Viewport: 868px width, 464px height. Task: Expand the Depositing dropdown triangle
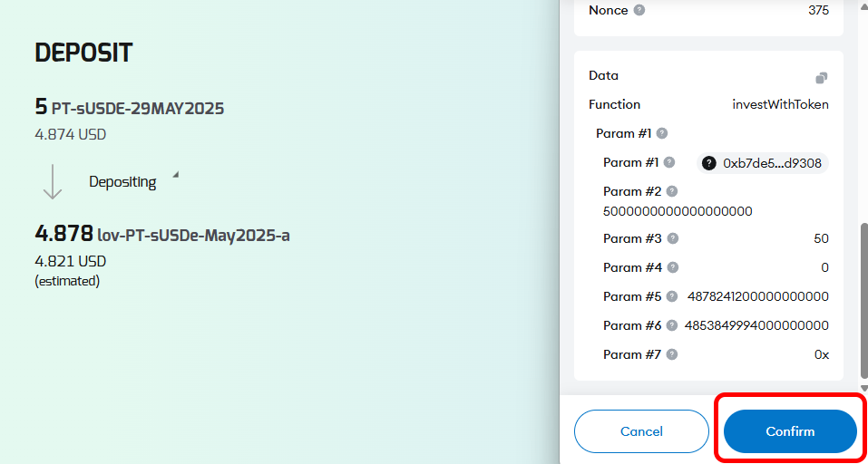click(175, 175)
